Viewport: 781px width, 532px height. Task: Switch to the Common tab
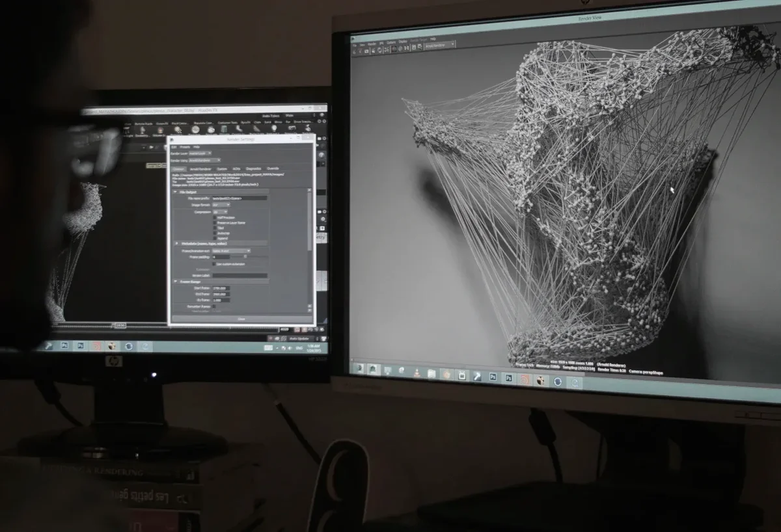pos(178,169)
